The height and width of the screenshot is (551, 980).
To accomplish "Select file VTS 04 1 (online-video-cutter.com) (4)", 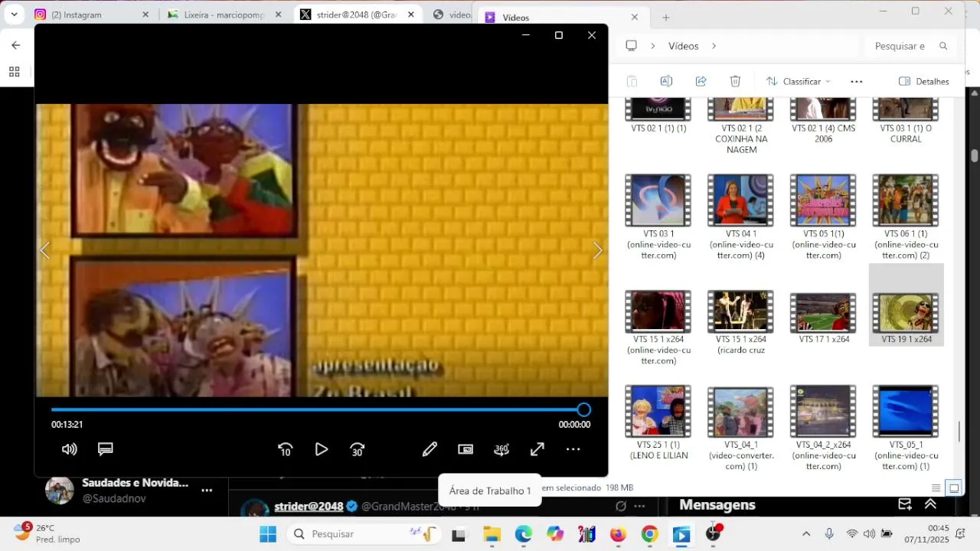I will tap(740, 217).
